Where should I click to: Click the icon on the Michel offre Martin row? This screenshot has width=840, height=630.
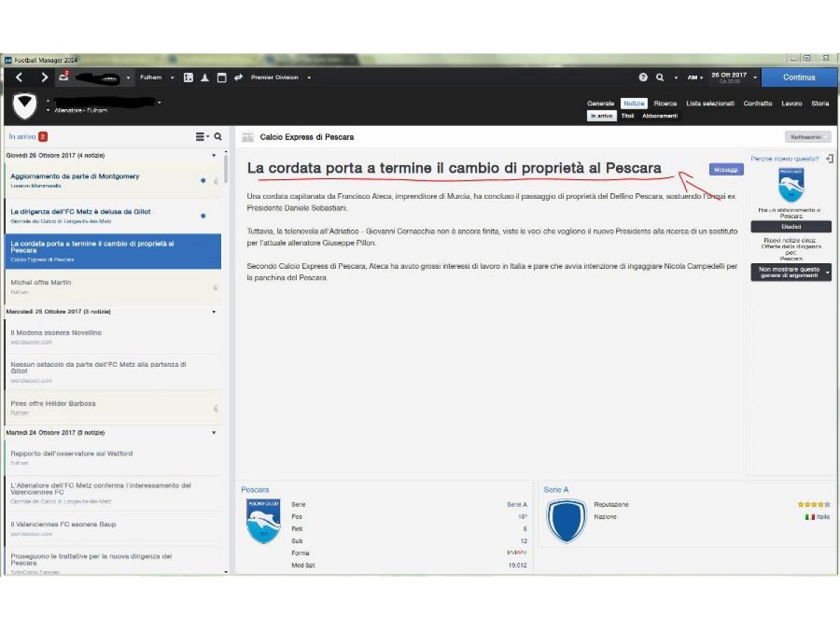tap(216, 287)
